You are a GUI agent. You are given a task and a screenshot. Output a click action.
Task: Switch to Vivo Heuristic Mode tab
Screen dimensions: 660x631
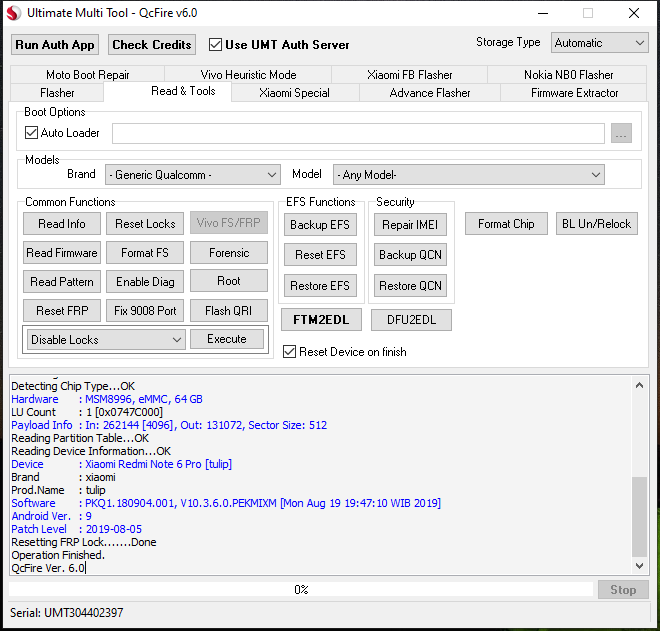(x=248, y=75)
